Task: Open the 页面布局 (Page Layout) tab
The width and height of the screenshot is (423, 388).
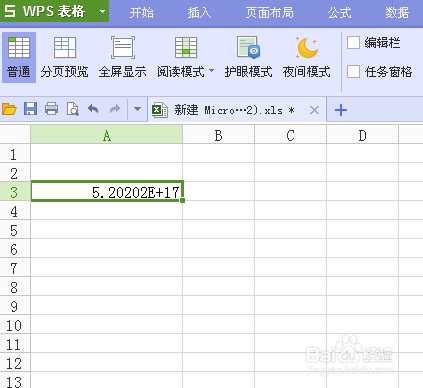Action: pos(269,13)
